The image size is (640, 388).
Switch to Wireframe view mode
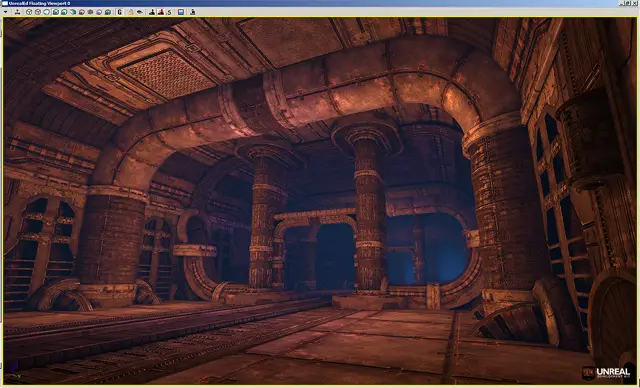(x=38, y=12)
